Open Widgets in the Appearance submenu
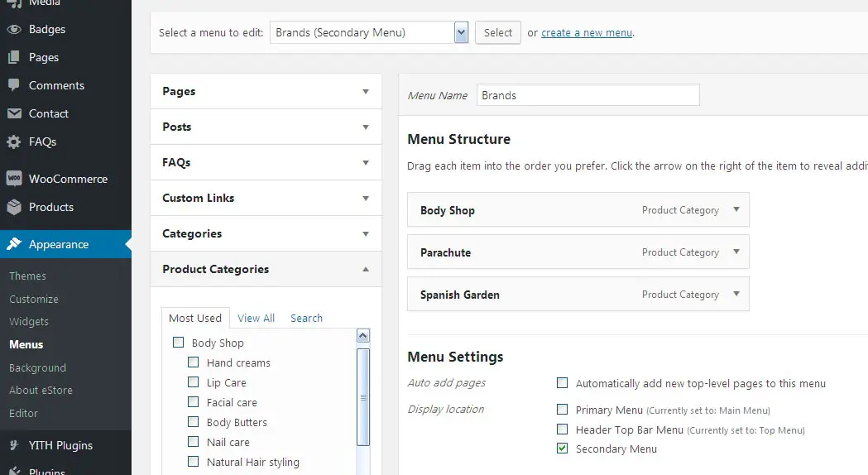868x475 pixels. click(x=29, y=322)
